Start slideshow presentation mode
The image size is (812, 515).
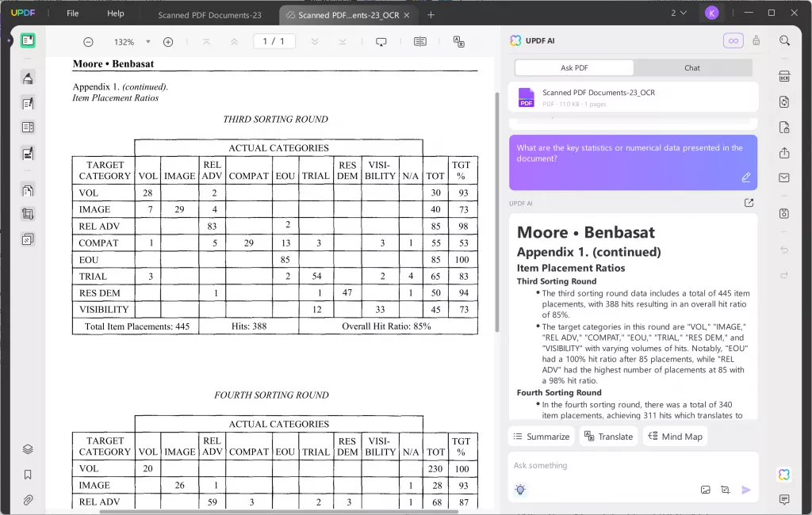click(381, 42)
